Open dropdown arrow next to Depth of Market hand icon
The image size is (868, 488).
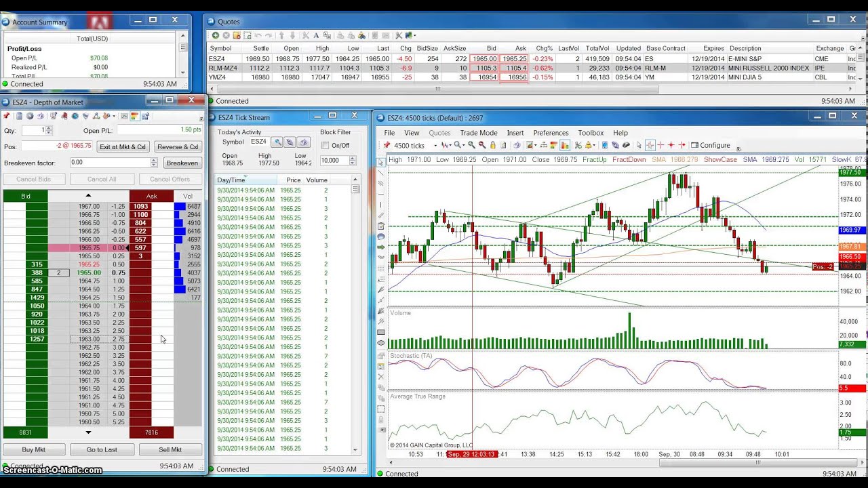[114, 116]
